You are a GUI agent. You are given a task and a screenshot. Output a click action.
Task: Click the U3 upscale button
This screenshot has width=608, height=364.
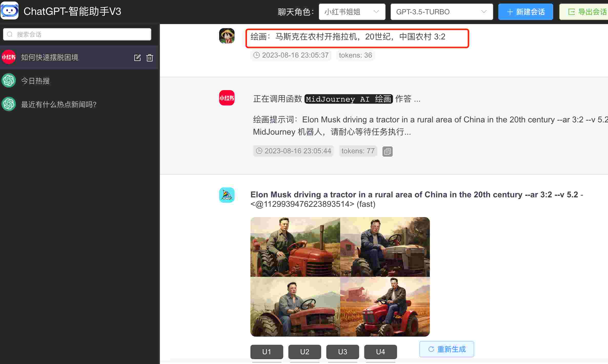click(342, 352)
